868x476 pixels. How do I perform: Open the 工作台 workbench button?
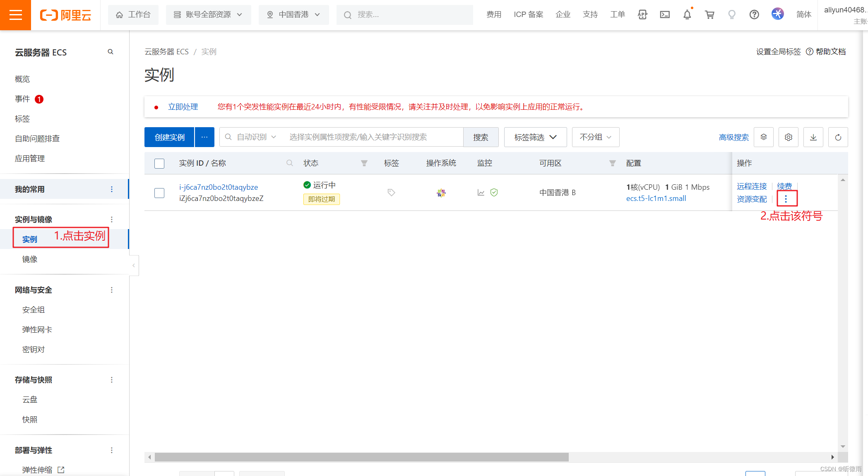(x=133, y=15)
